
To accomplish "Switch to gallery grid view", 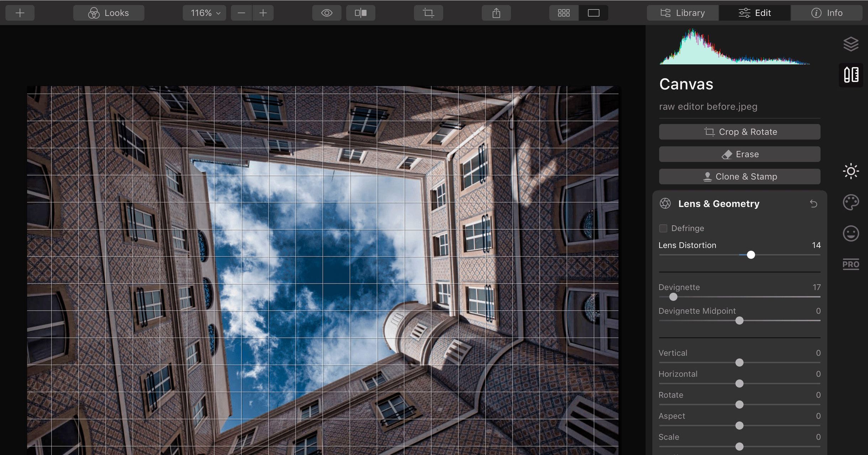I will point(563,12).
